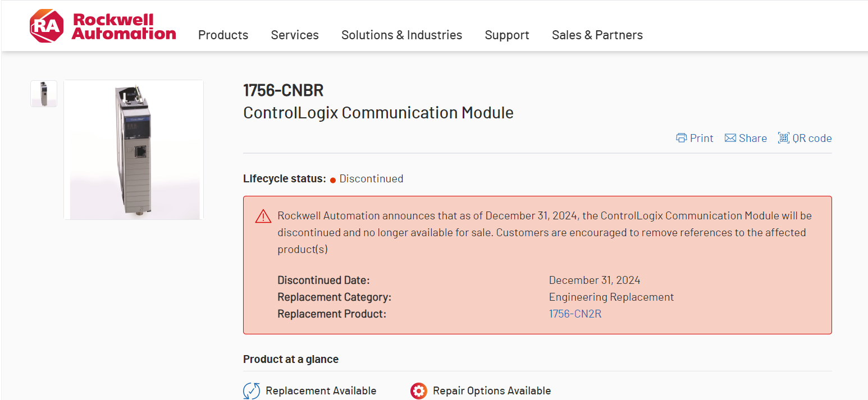Click the large module product image
This screenshot has width=868, height=400.
134,150
